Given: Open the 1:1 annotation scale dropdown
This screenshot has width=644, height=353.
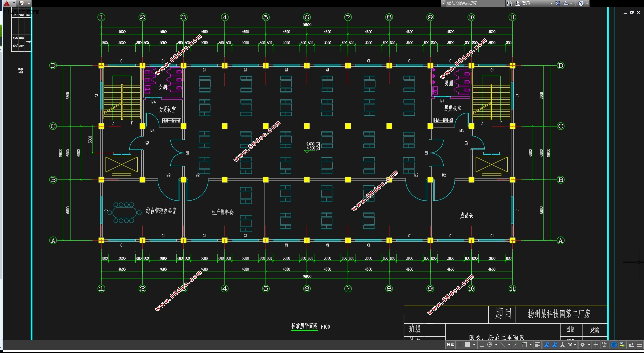Looking at the screenshot, I should coord(572,345).
